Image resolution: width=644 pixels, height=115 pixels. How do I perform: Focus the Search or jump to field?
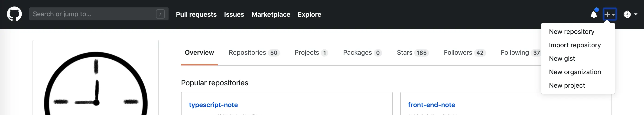(92, 14)
